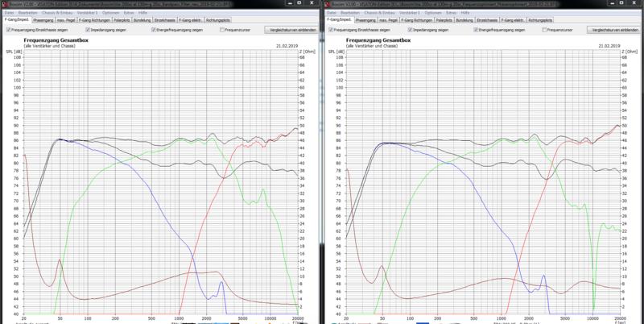Select 'Richtungsplots' tab in the right window
Image resolution: width=644 pixels, height=324 pixels.
tap(540, 19)
